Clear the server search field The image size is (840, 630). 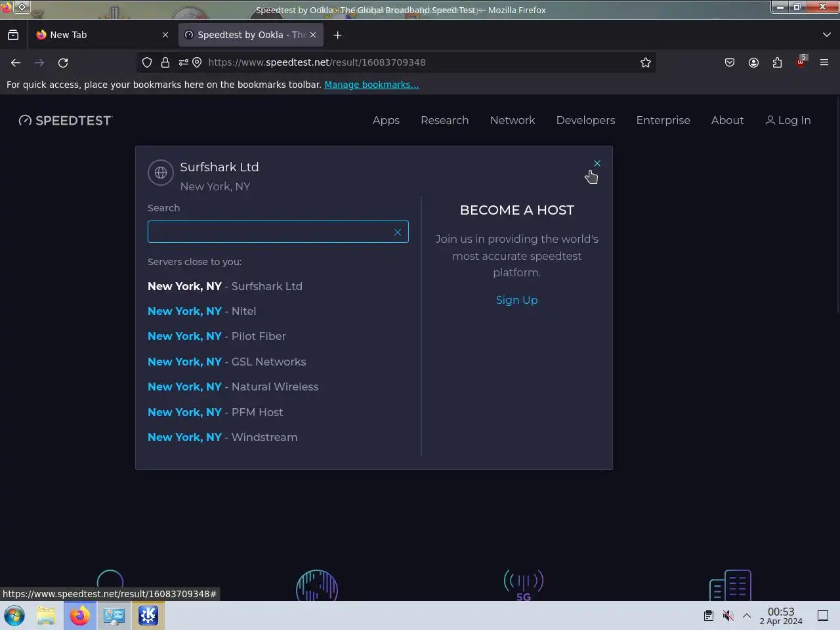click(397, 232)
